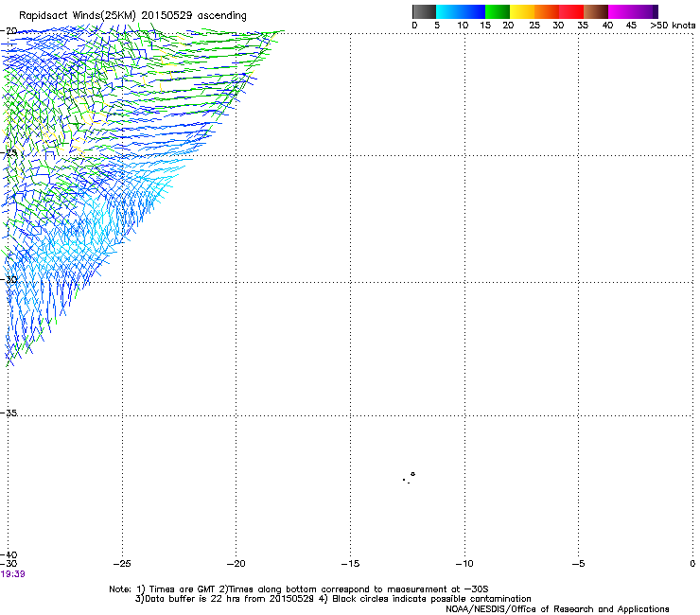Click the red 30-35 knots legend segment
The image size is (700, 615).
pyautogui.click(x=571, y=11)
